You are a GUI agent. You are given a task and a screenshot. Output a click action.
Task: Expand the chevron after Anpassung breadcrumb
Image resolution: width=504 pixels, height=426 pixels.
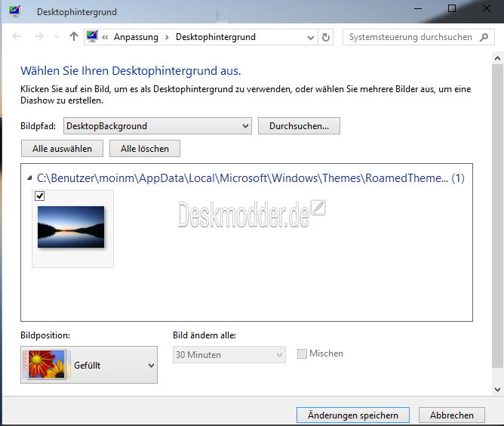pyautogui.click(x=167, y=37)
